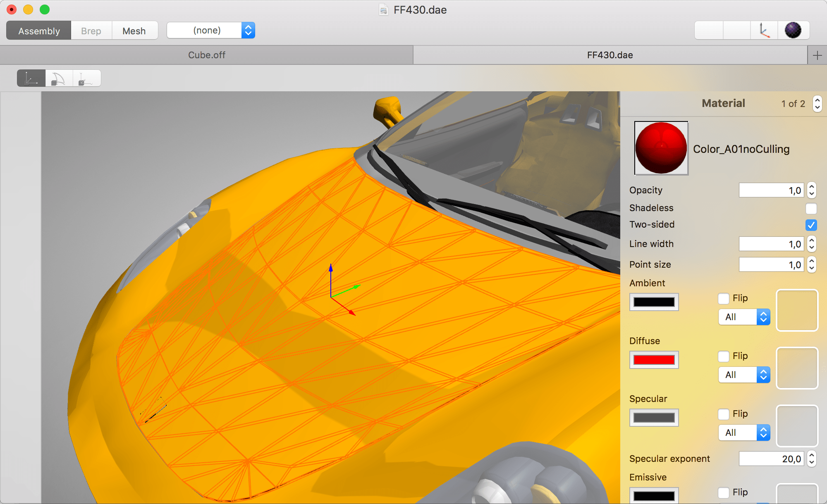827x504 pixels.
Task: Select the rotate manipulator tool
Action: tap(58, 78)
